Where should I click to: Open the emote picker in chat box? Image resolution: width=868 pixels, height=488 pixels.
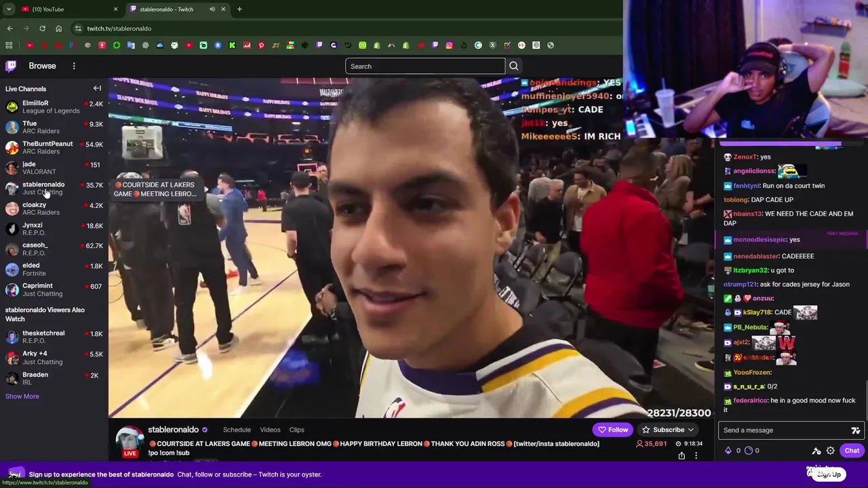pyautogui.click(x=856, y=430)
